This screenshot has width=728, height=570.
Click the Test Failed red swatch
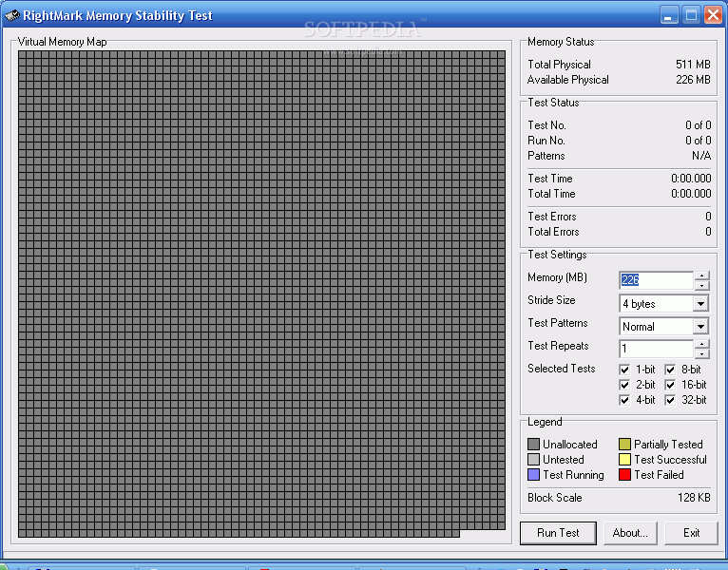click(624, 475)
